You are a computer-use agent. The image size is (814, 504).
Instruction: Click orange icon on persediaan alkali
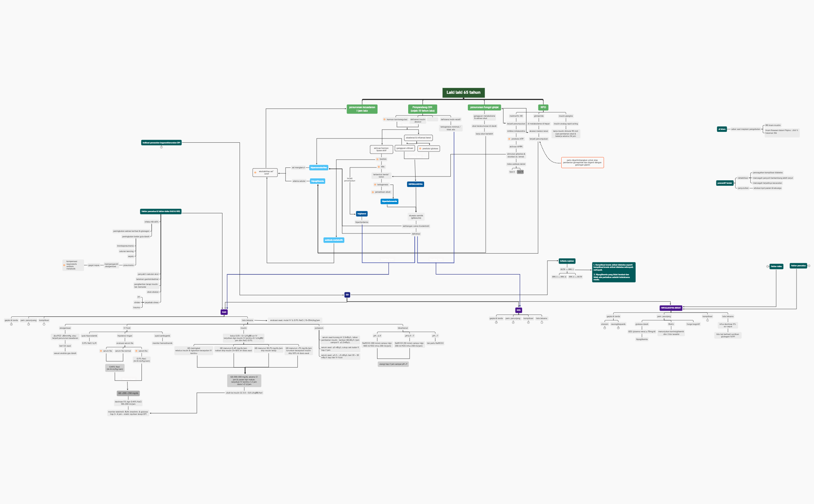click(373, 192)
